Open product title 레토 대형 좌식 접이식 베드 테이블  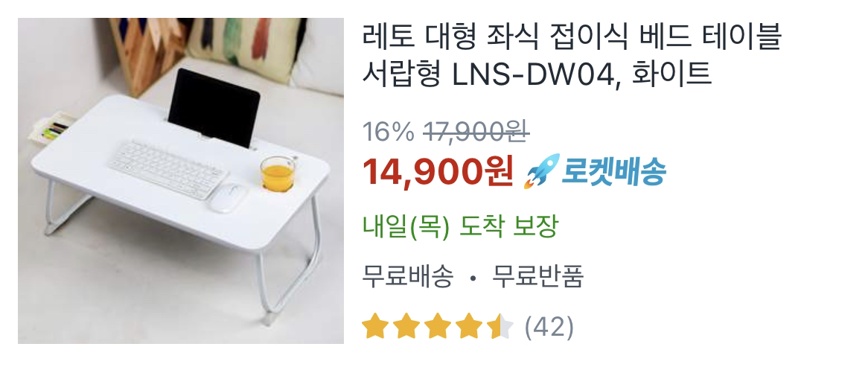point(564,38)
